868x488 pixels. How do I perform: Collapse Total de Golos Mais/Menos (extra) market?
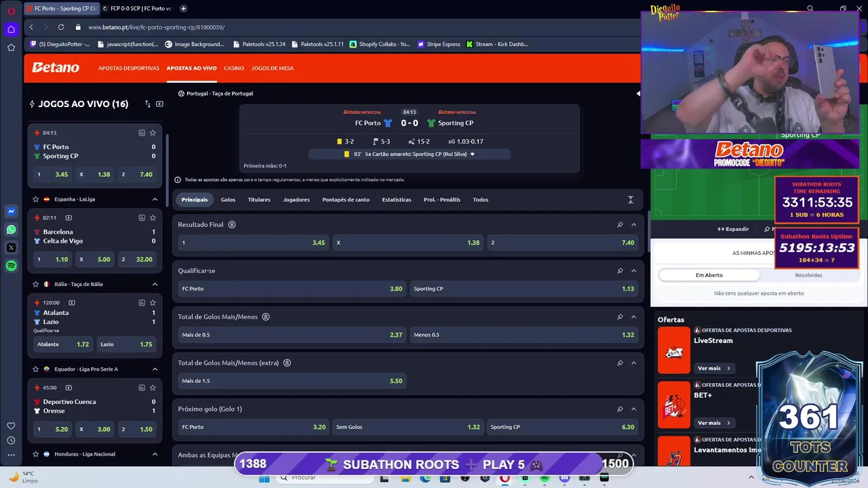pyautogui.click(x=633, y=363)
